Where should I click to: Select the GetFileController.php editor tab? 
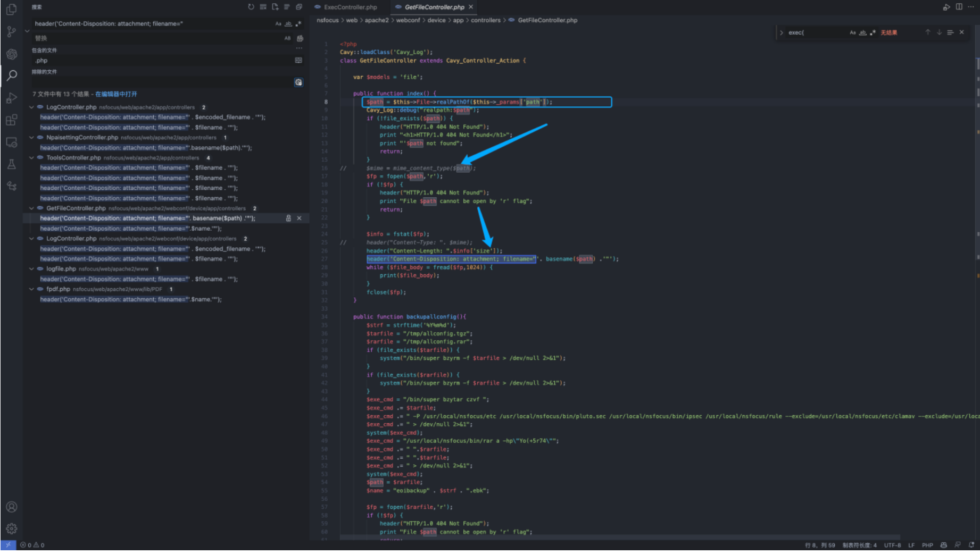pyautogui.click(x=434, y=7)
